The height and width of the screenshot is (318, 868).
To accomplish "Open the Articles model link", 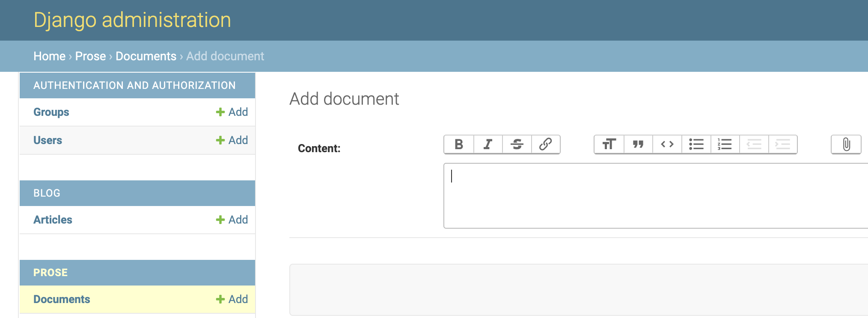I will [53, 220].
